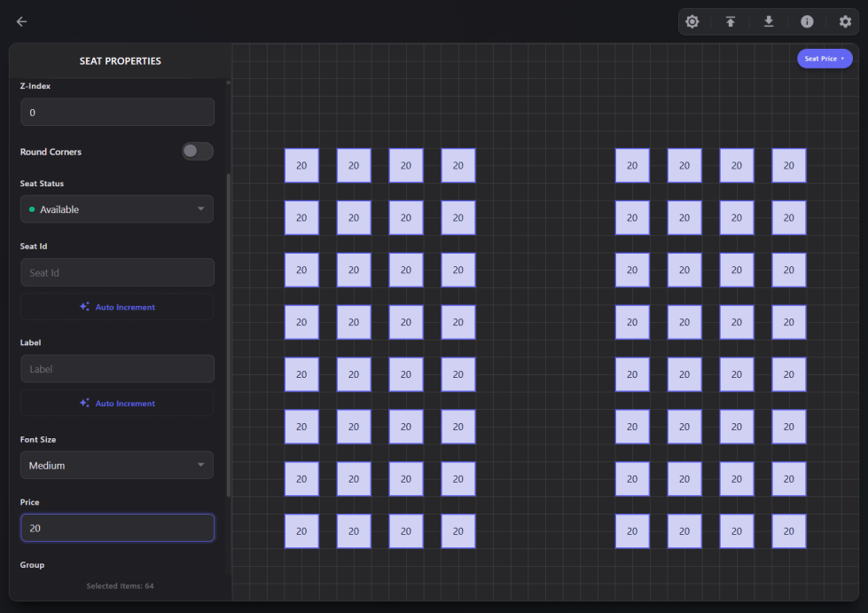Select the bottom-right seat on the canvas
868x613 pixels.
tap(789, 531)
